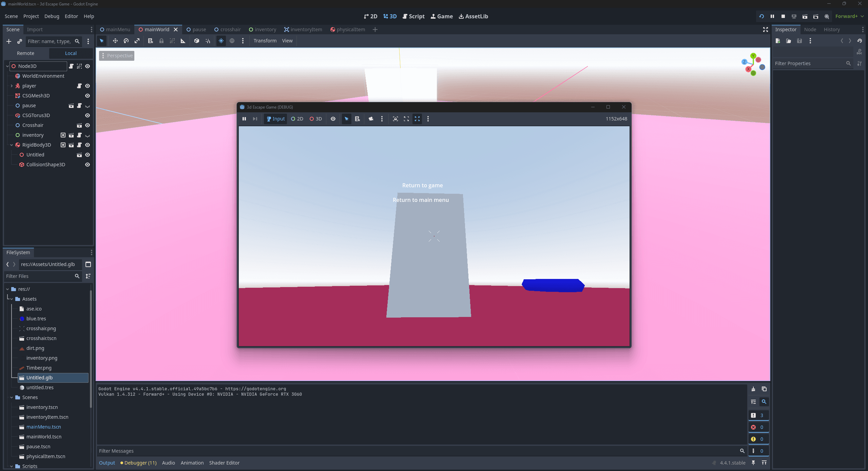This screenshot has height=471, width=868.
Task: Stop the running project
Action: click(783, 16)
